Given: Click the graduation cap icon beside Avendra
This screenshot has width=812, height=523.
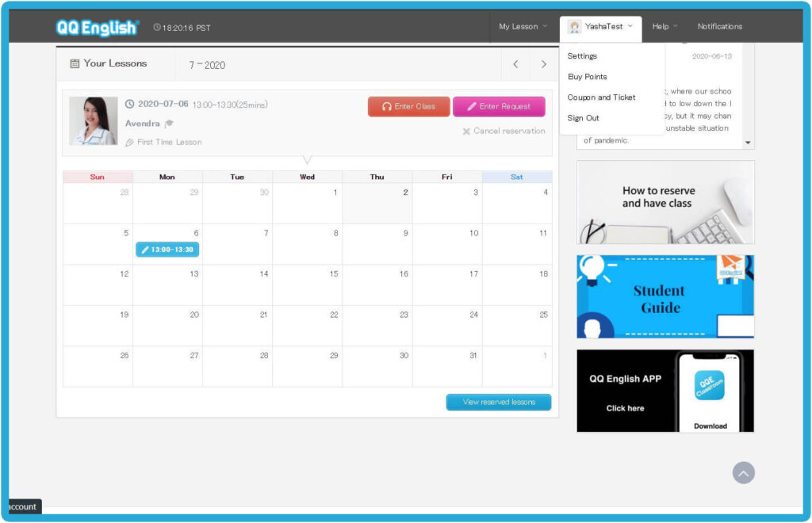Looking at the screenshot, I should (x=169, y=124).
